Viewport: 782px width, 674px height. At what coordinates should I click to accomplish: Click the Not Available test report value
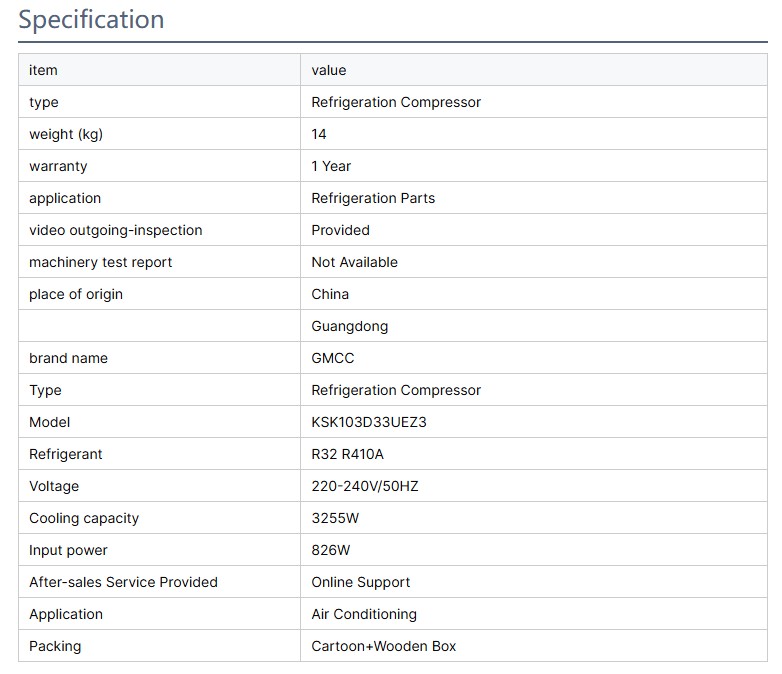354,262
